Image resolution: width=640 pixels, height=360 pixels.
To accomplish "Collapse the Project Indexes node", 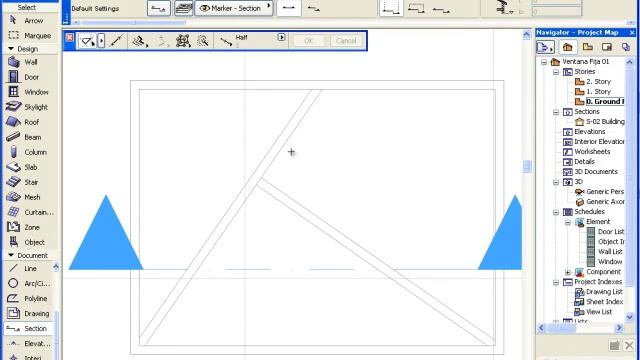I will coord(556,282).
